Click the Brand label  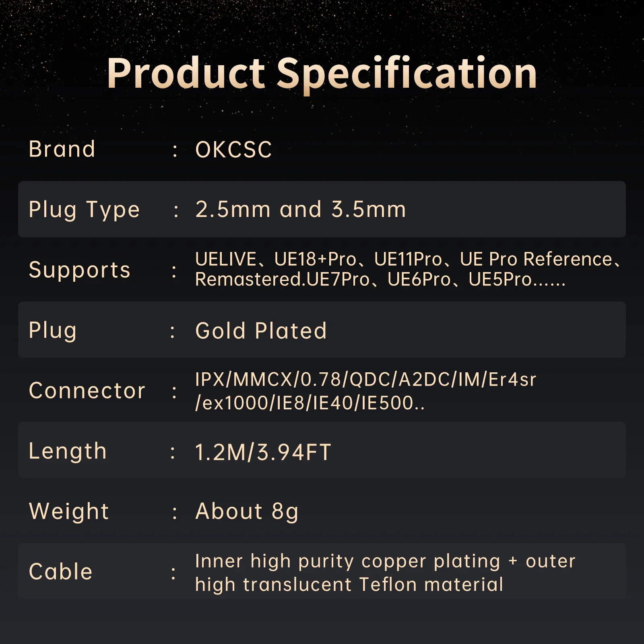click(62, 149)
